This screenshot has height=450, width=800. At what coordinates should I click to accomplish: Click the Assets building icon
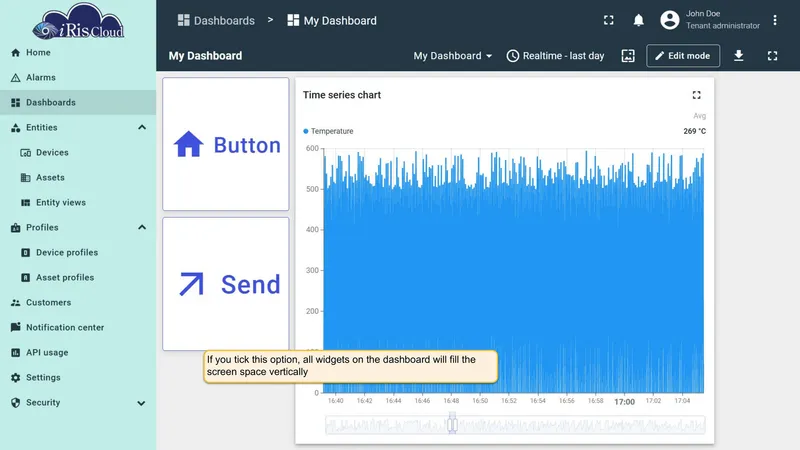coord(26,178)
